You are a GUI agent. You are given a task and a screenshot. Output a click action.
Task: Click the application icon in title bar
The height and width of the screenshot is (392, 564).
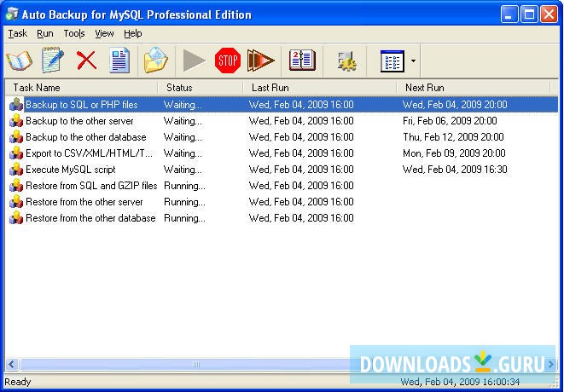(x=11, y=14)
